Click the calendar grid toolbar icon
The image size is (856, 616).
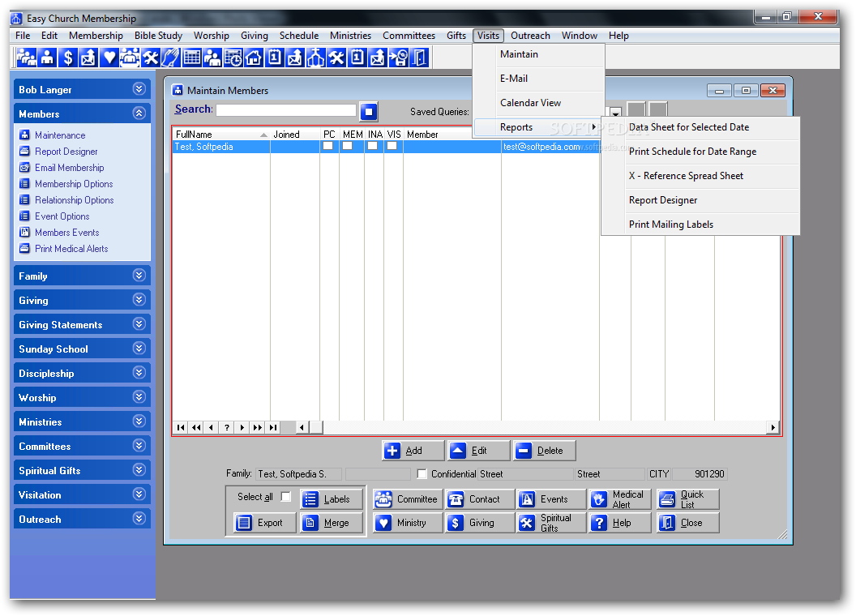click(x=191, y=58)
